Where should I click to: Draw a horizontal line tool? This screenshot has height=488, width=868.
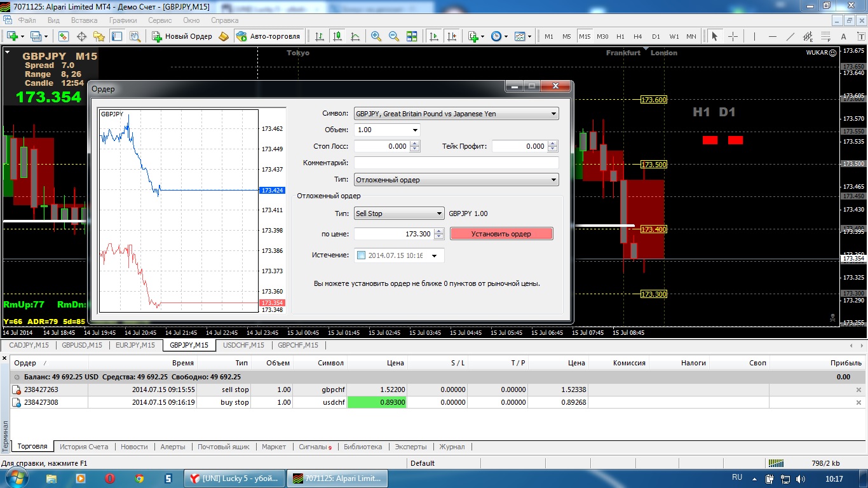click(773, 36)
